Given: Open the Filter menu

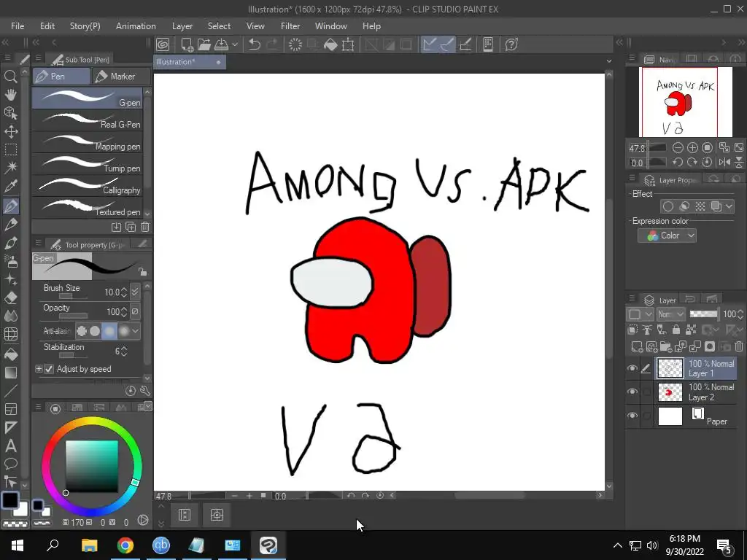Looking at the screenshot, I should pos(290,26).
